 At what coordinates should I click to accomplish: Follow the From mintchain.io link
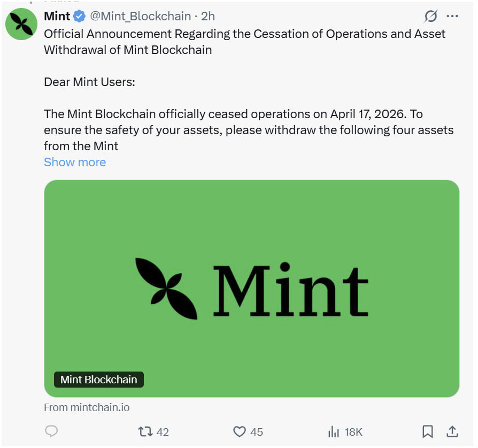pyautogui.click(x=87, y=407)
